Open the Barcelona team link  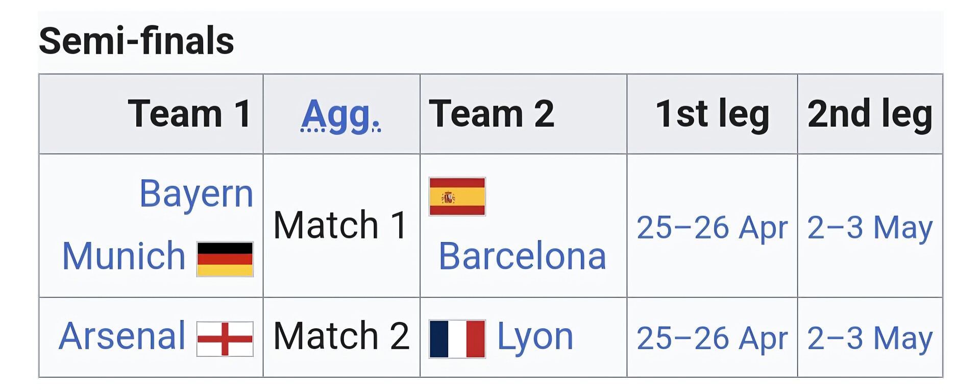tap(522, 256)
